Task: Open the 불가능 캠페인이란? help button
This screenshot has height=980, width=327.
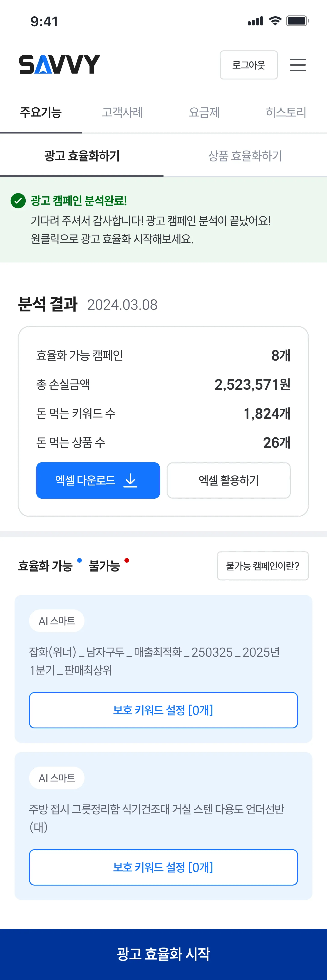Action: click(x=263, y=566)
